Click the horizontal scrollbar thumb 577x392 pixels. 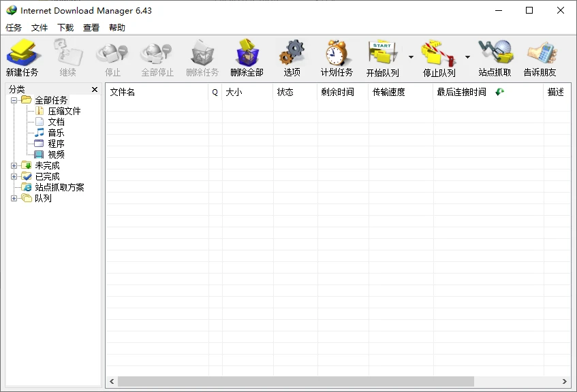296,382
